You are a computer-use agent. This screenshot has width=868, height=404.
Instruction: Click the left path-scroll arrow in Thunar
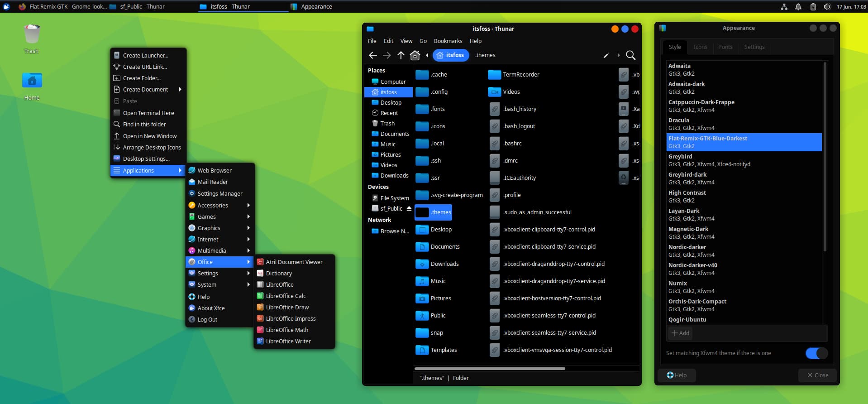[x=427, y=55]
